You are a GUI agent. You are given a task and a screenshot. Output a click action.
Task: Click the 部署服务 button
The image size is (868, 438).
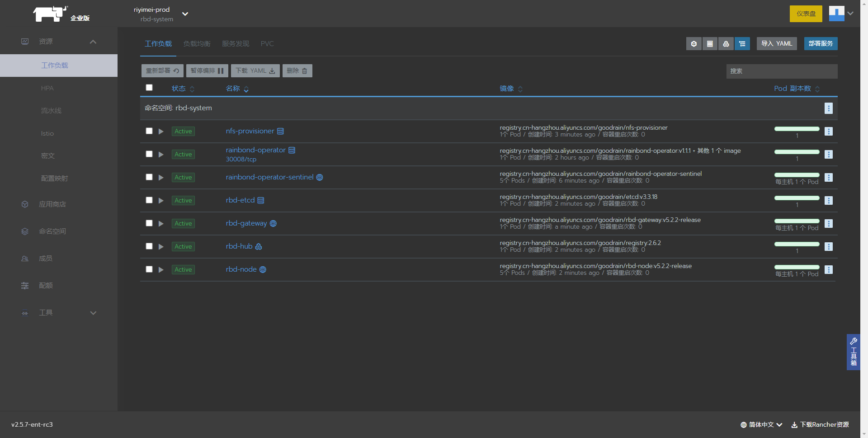tap(821, 44)
